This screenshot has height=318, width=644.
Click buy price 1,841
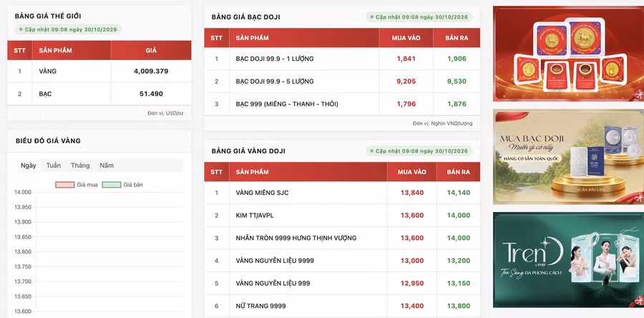406,59
